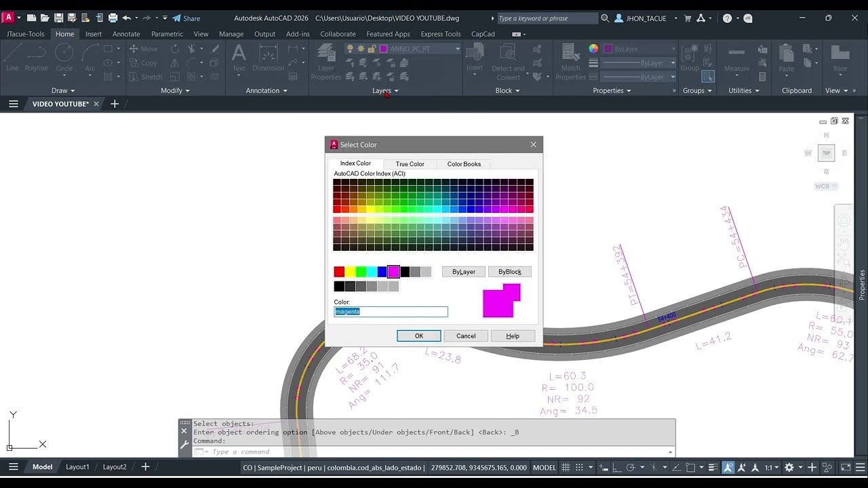This screenshot has height=488, width=868.
Task: Open annotation scale 1:1 dropdown
Action: (772, 467)
